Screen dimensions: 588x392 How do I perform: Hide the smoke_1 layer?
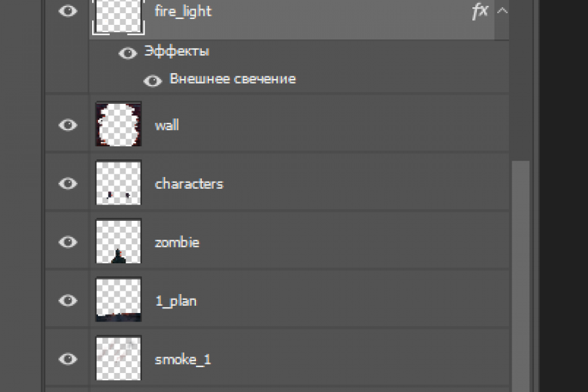(68, 359)
